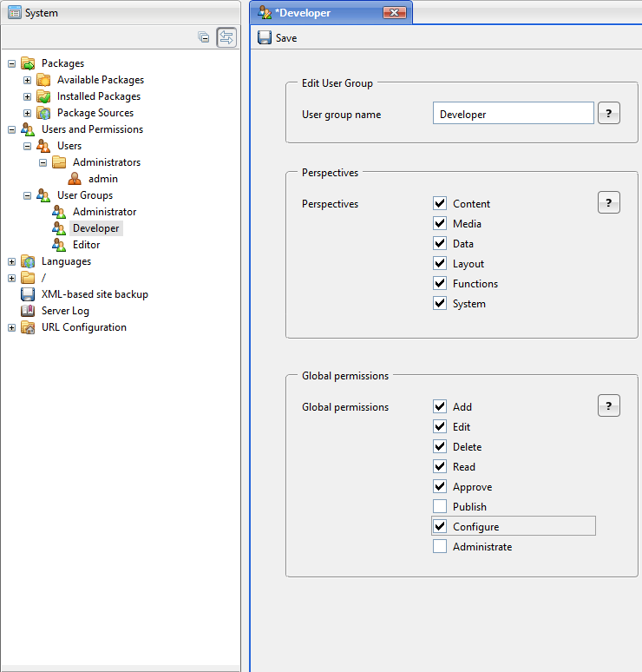Uncheck the Media perspective checkbox
This screenshot has width=642, height=672.
coord(440,223)
